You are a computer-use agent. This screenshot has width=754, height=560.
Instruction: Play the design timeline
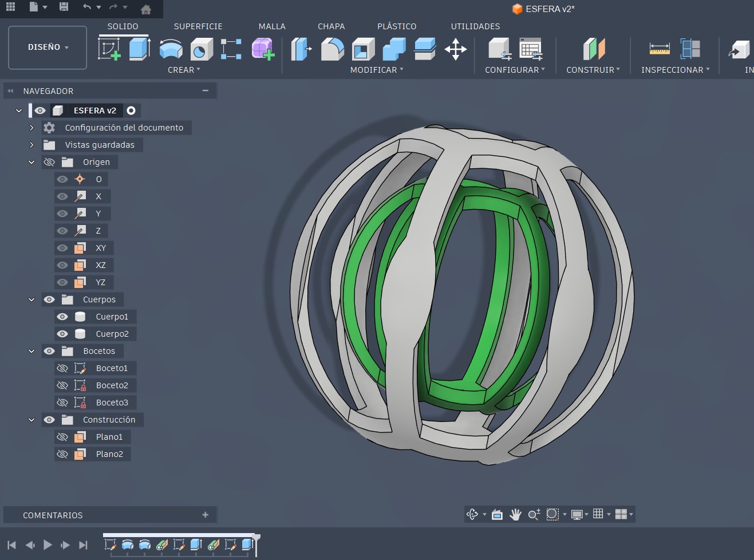[x=48, y=545]
